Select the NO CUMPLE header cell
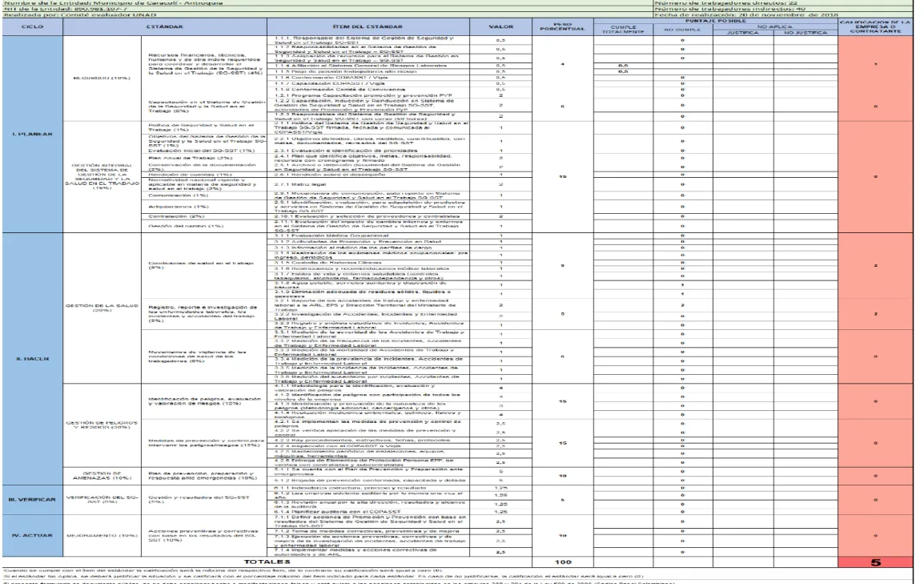Viewport: 924px width, 584px height. tap(682, 30)
